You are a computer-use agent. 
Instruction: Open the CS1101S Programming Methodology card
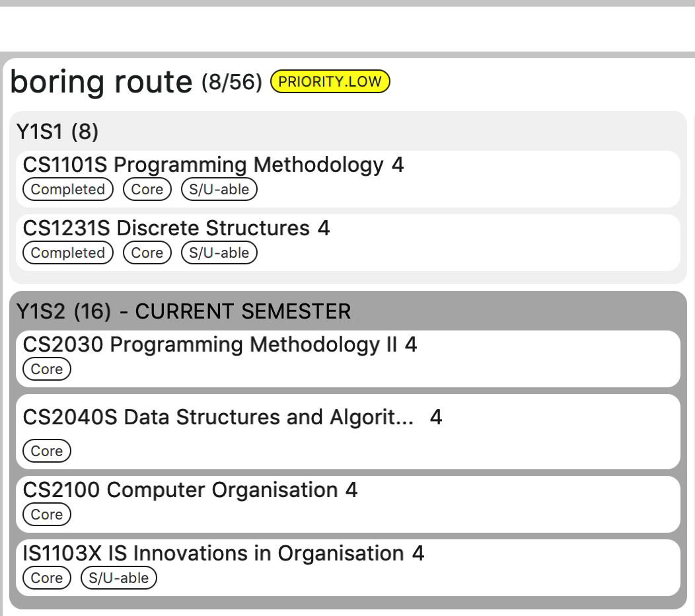click(x=348, y=179)
